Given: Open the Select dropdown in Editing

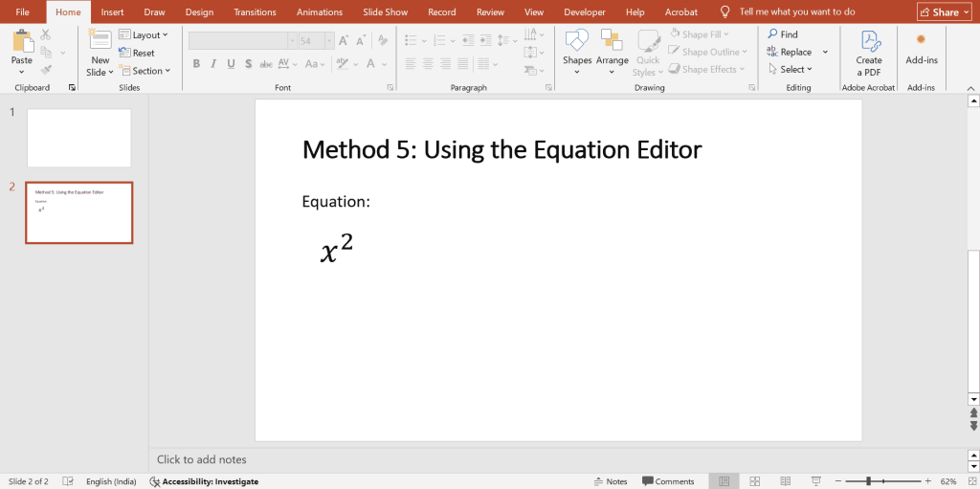Looking at the screenshot, I should (790, 70).
